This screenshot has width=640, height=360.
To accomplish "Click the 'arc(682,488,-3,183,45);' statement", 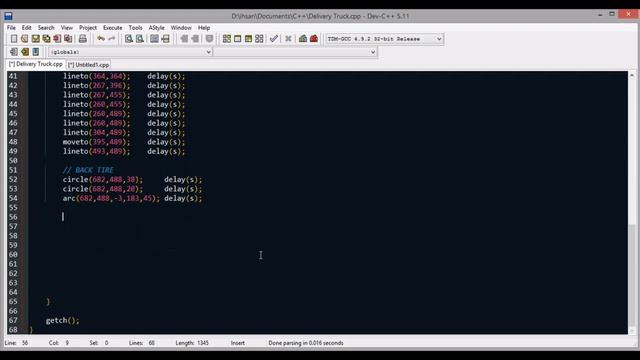I will coord(111,198).
